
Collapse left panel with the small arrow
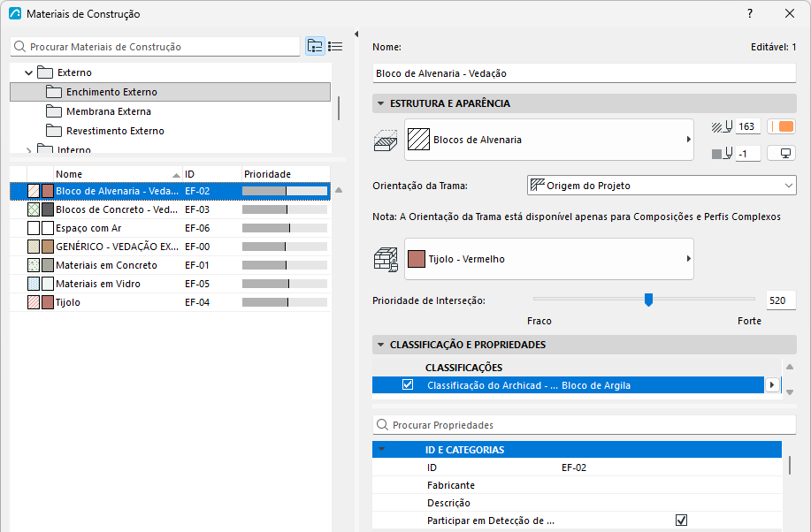click(356, 34)
